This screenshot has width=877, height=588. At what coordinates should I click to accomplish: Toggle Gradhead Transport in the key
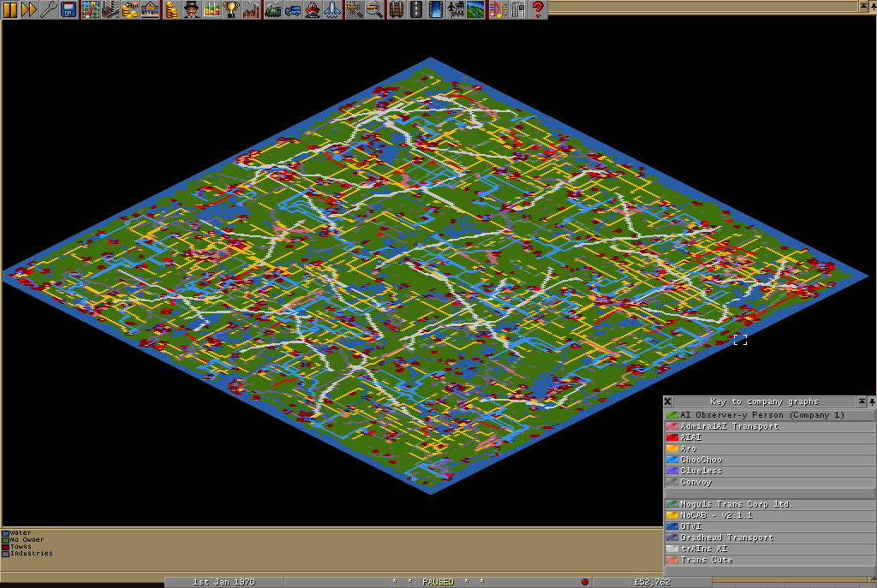[x=769, y=538]
